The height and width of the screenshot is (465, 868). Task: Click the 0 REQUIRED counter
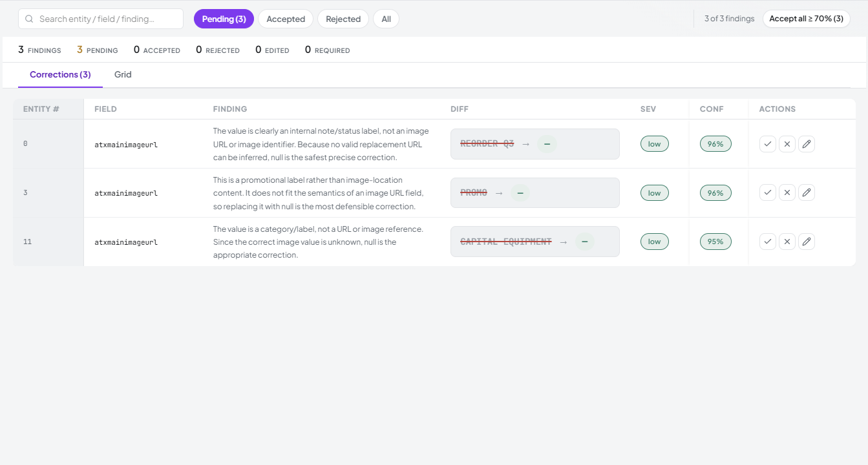[x=328, y=50]
